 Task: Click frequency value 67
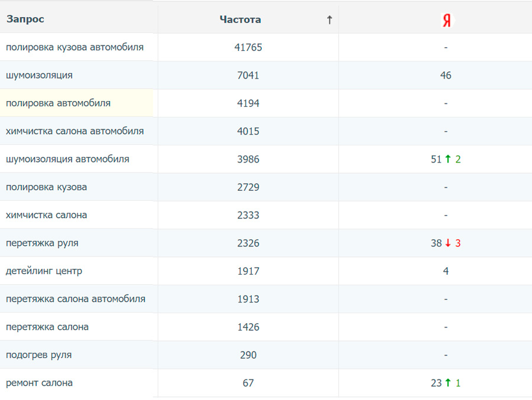tap(248, 383)
